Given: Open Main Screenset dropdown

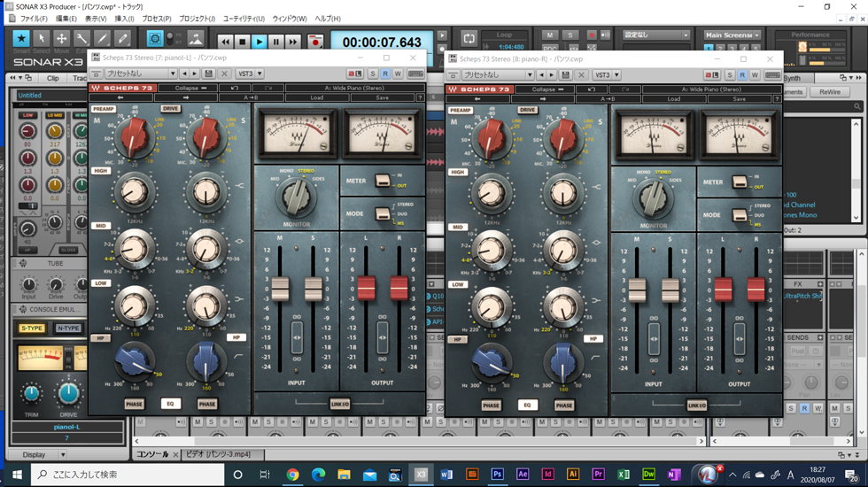Looking at the screenshot, I should (732, 35).
